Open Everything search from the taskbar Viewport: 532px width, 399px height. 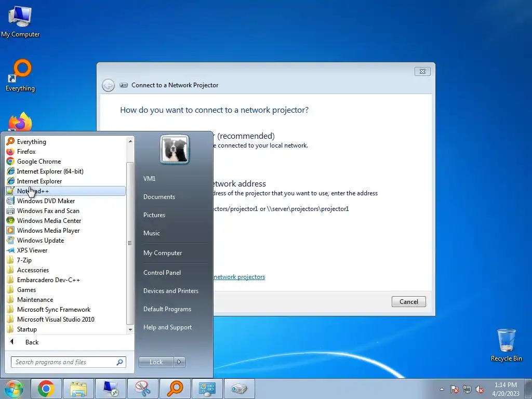175,389
